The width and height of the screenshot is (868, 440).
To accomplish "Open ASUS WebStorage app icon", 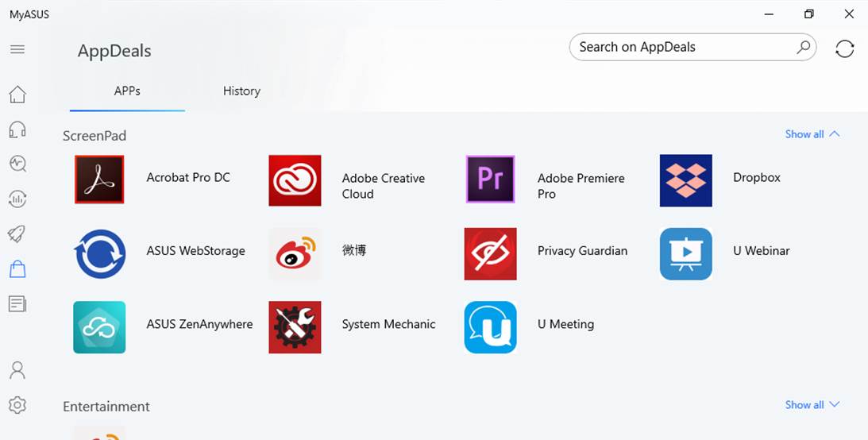I will [x=99, y=254].
